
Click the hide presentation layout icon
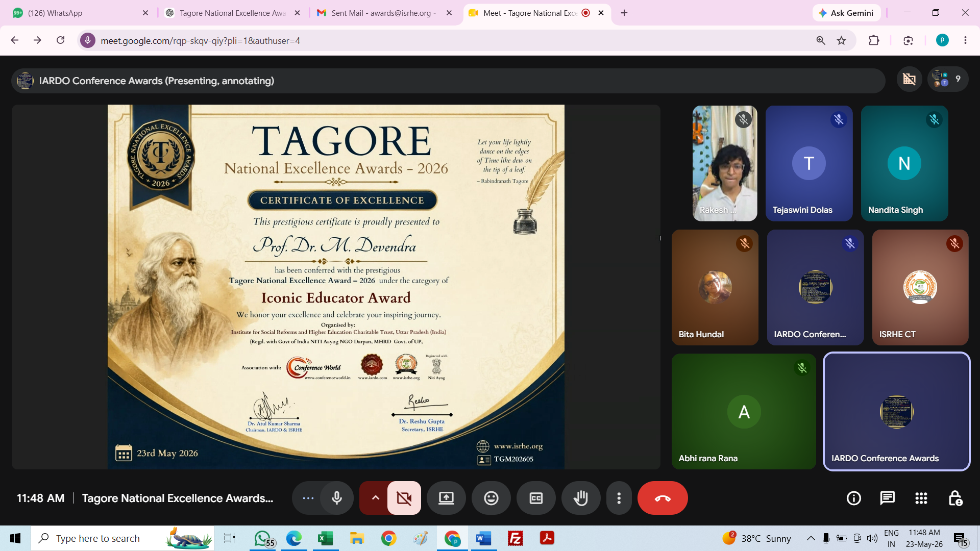(x=910, y=79)
